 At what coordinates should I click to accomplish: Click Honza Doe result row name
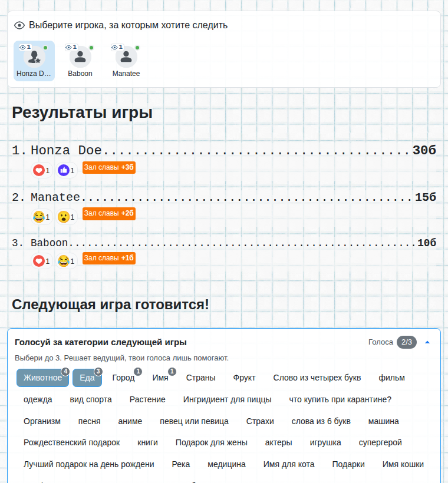point(66,150)
